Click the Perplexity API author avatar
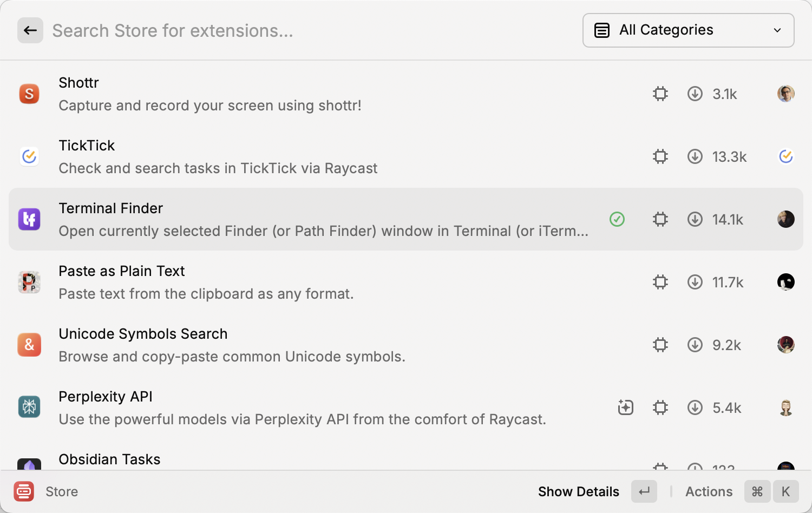Screen dimensions: 812x513 tap(785, 407)
